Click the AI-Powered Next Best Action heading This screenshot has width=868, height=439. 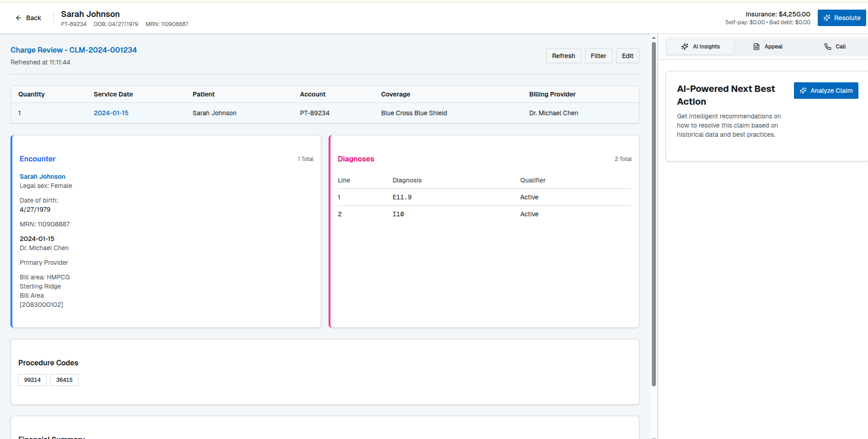click(x=726, y=95)
